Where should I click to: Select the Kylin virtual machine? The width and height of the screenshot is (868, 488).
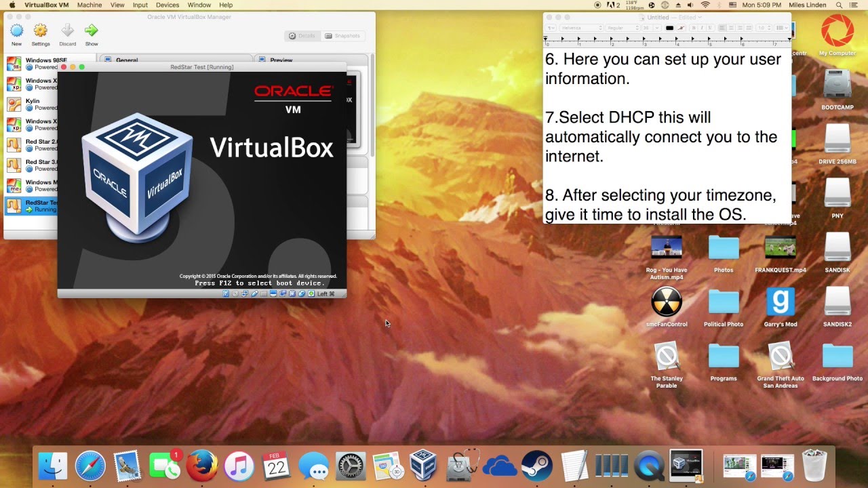31,104
